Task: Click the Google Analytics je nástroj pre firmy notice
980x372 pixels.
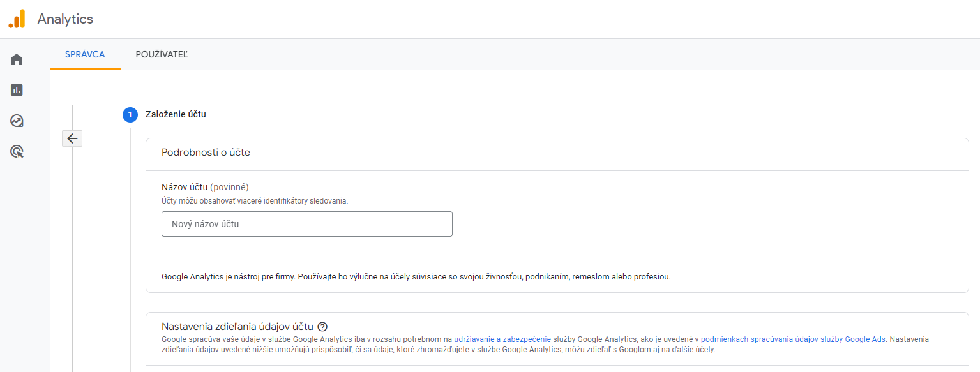Action: click(416, 277)
